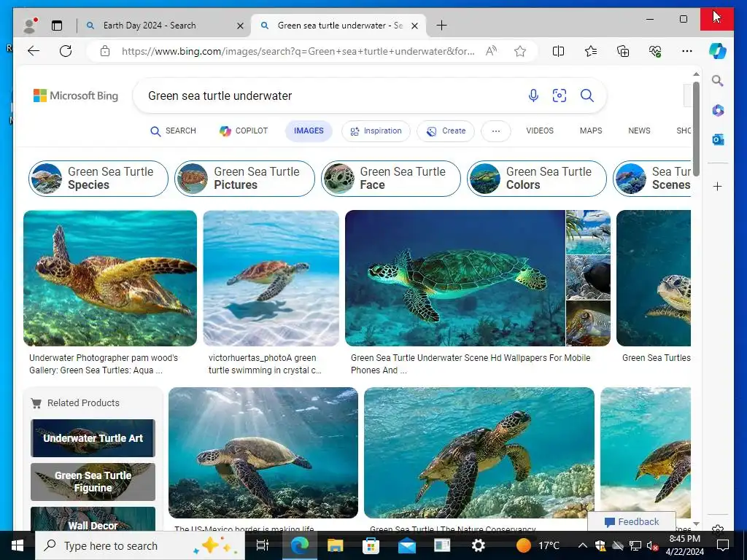Close the Earth Day 2024 tab
The image size is (747, 560).
[241, 26]
